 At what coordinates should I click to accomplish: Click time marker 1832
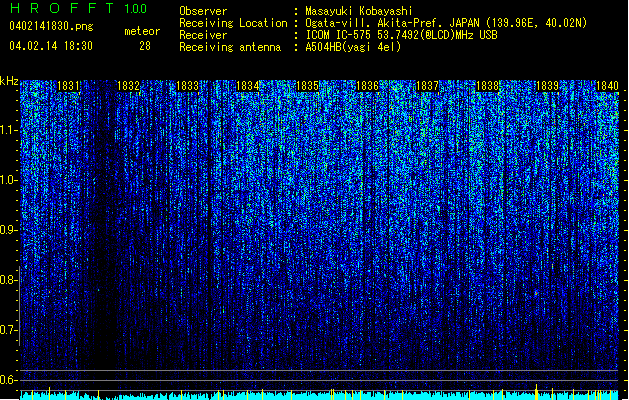128,86
